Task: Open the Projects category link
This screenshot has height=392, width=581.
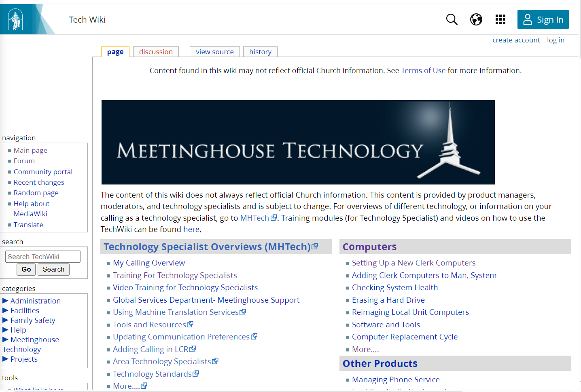Action: tap(24, 359)
